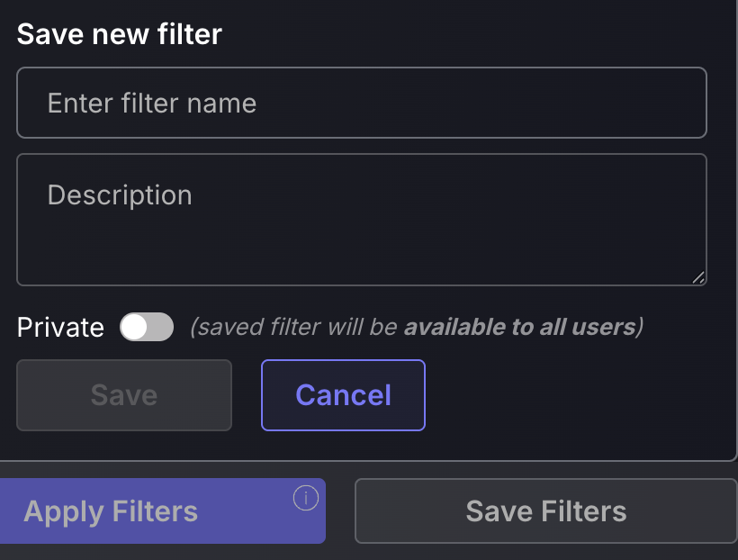Click the info icon on Apply Filters
Image resolution: width=738 pixels, height=560 pixels.
click(306, 498)
